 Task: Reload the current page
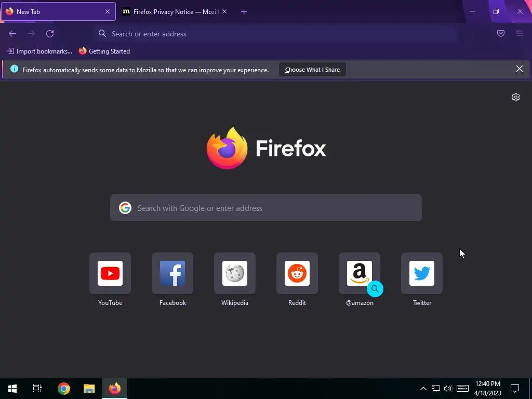pos(50,34)
